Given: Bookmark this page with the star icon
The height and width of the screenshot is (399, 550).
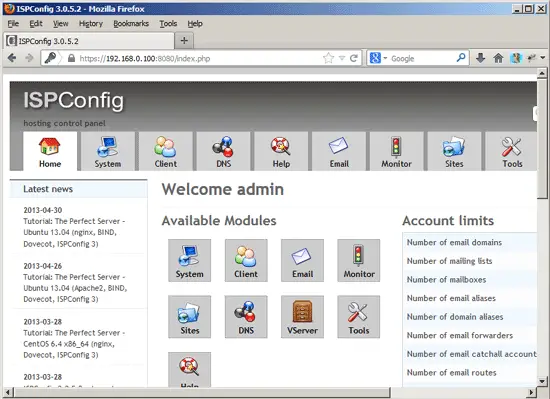Looking at the screenshot, I should coord(328,58).
